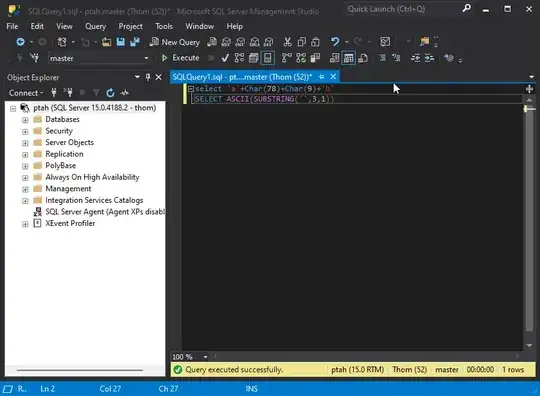The width and height of the screenshot is (540, 396).
Task: Expand the Management node
Action: tap(25, 189)
